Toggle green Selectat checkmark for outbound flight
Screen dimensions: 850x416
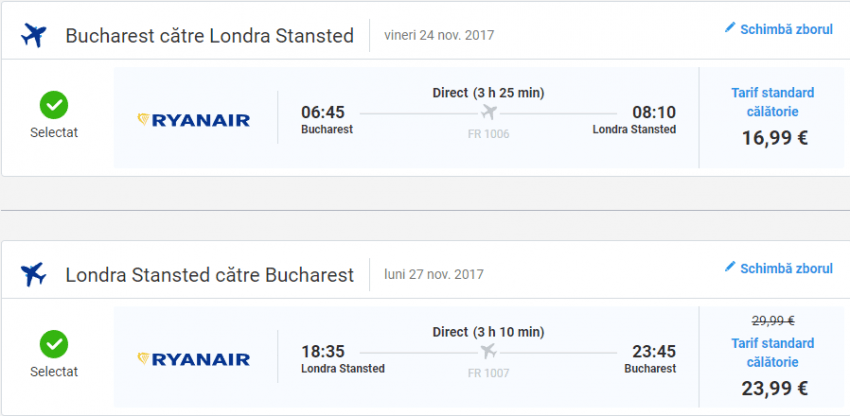tap(54, 105)
